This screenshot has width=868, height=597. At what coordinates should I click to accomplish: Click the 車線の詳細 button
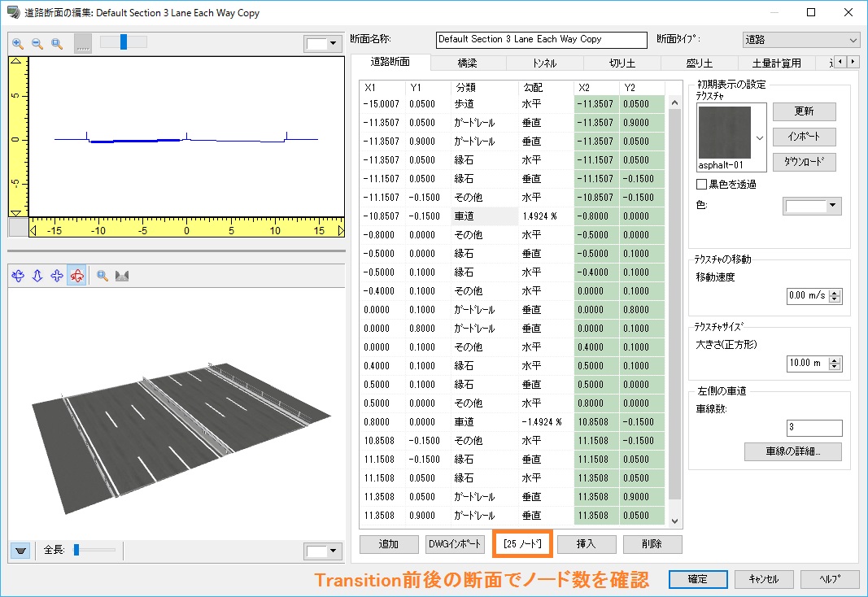[792, 451]
